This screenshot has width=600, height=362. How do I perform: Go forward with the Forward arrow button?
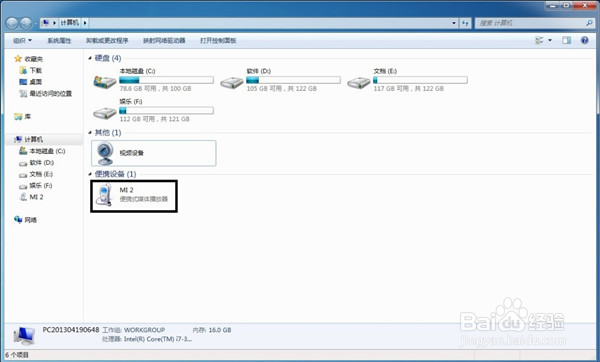(26, 23)
